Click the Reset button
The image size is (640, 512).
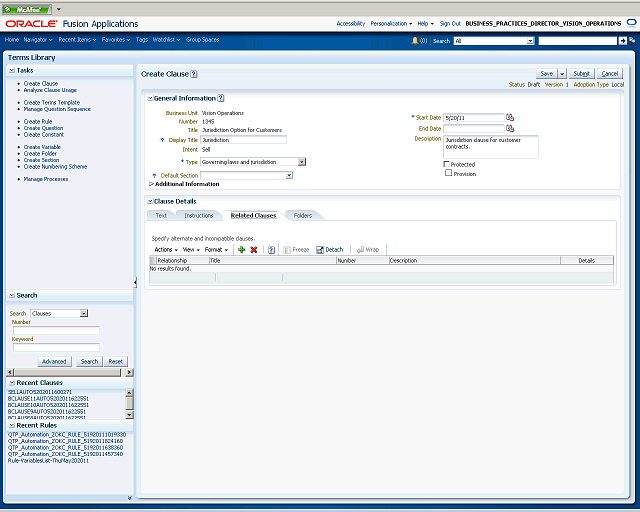[x=116, y=361]
